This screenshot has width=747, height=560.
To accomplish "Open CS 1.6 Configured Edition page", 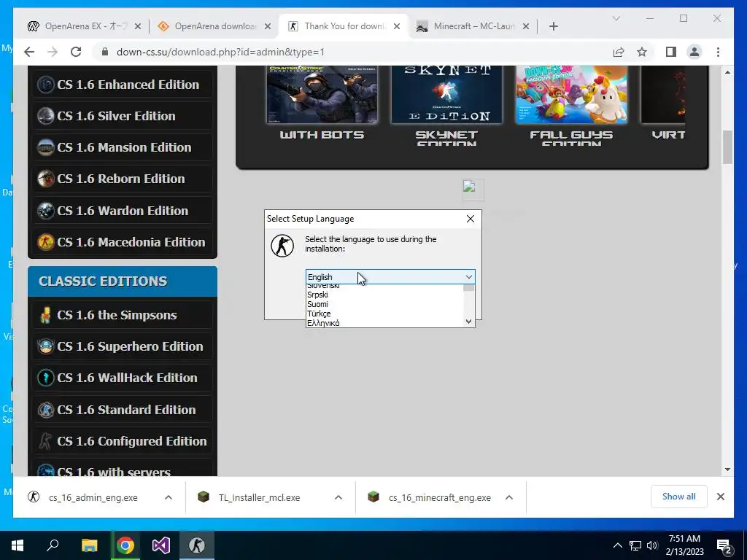I will [x=132, y=441].
